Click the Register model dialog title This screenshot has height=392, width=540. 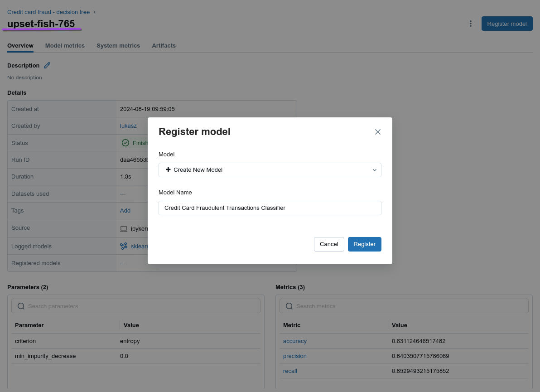pos(194,131)
